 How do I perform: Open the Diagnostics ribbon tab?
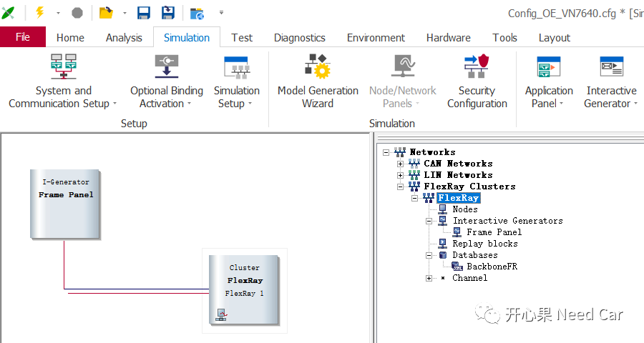pos(299,38)
